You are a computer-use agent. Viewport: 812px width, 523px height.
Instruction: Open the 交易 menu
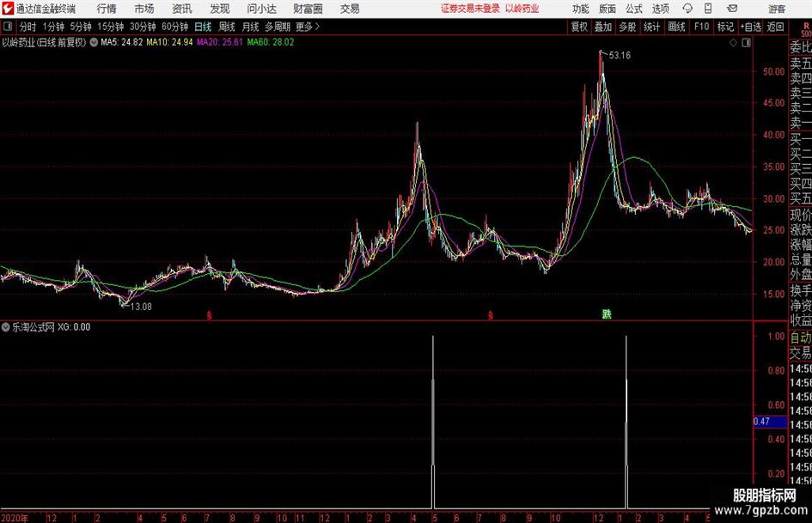tap(350, 9)
